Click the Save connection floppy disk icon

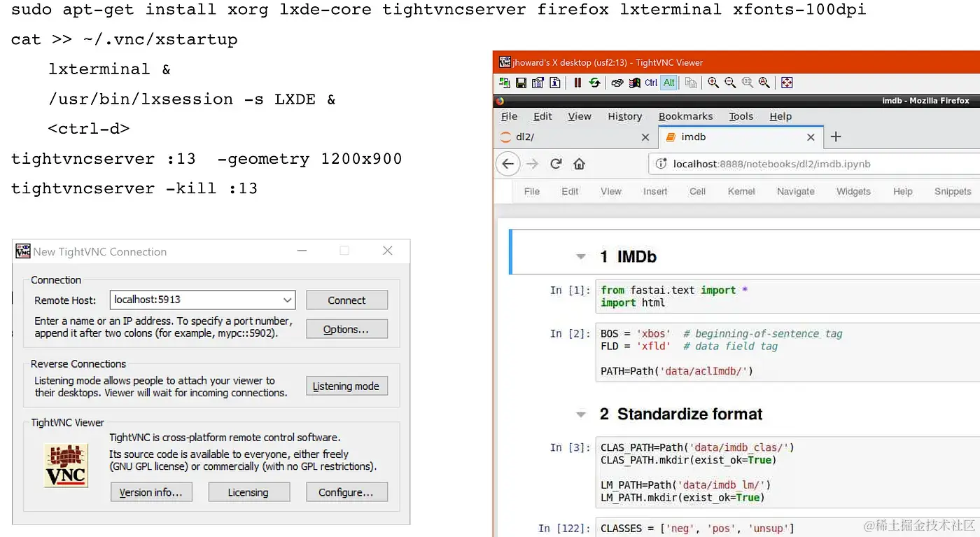[x=521, y=83]
